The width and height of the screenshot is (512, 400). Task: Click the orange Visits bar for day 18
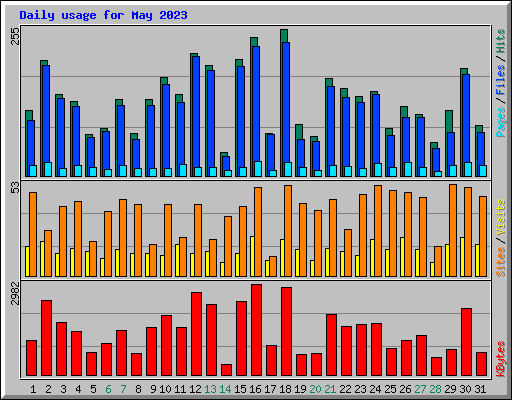tap(288, 231)
